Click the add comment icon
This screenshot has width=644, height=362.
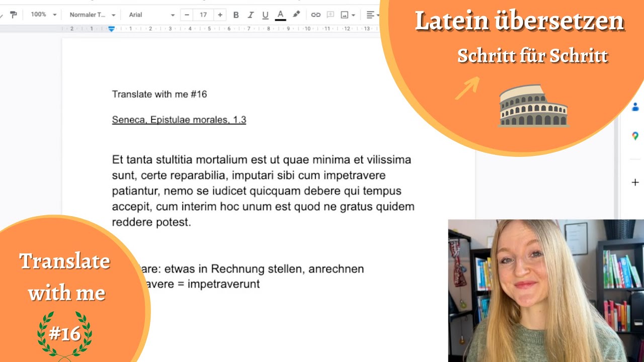(331, 15)
